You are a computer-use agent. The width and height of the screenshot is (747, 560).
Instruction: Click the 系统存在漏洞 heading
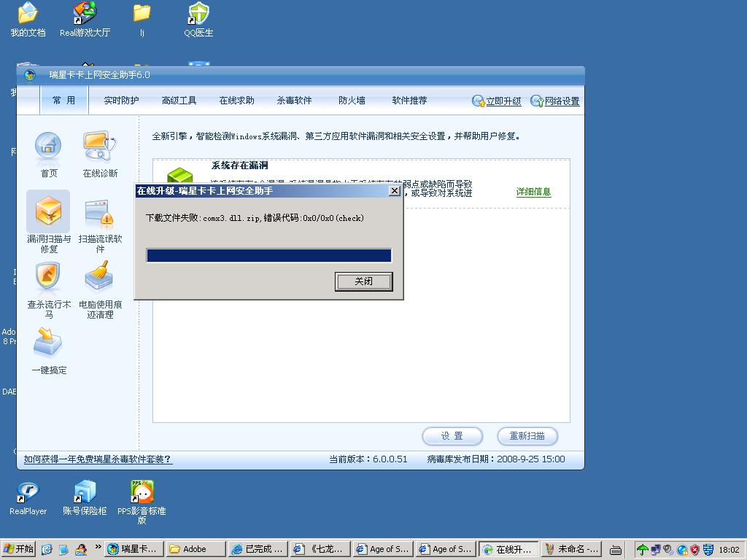pyautogui.click(x=239, y=166)
